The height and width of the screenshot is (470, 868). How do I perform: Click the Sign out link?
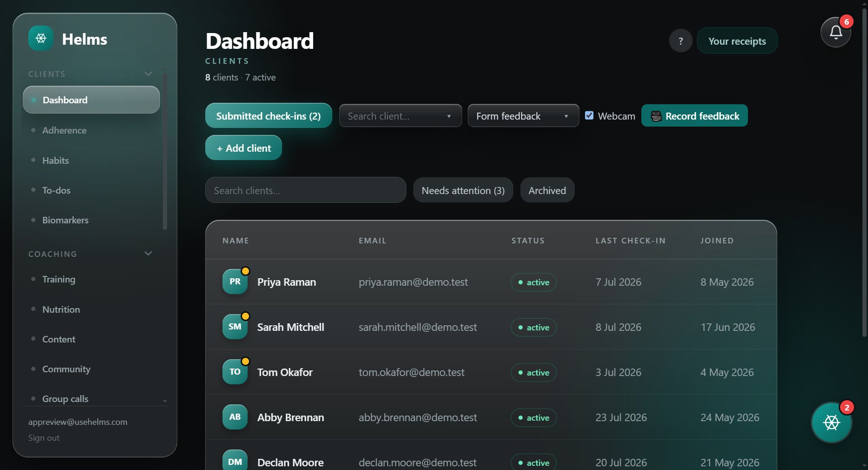click(44, 438)
